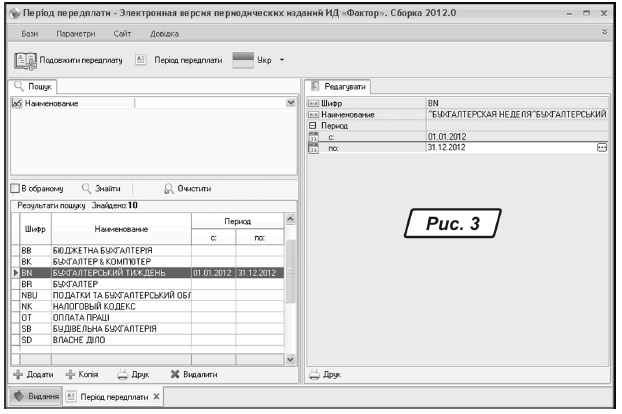Click the Друк button under results list
Viewport: 622px width, 414px height.
pyautogui.click(x=133, y=374)
